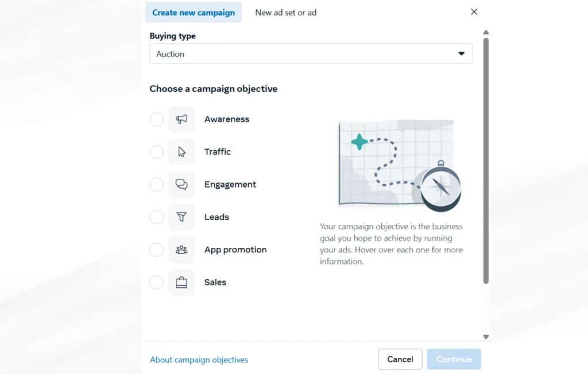Screen dimensions: 588x374
Task: Open the Buying type Auction dropdown
Action: click(x=311, y=53)
